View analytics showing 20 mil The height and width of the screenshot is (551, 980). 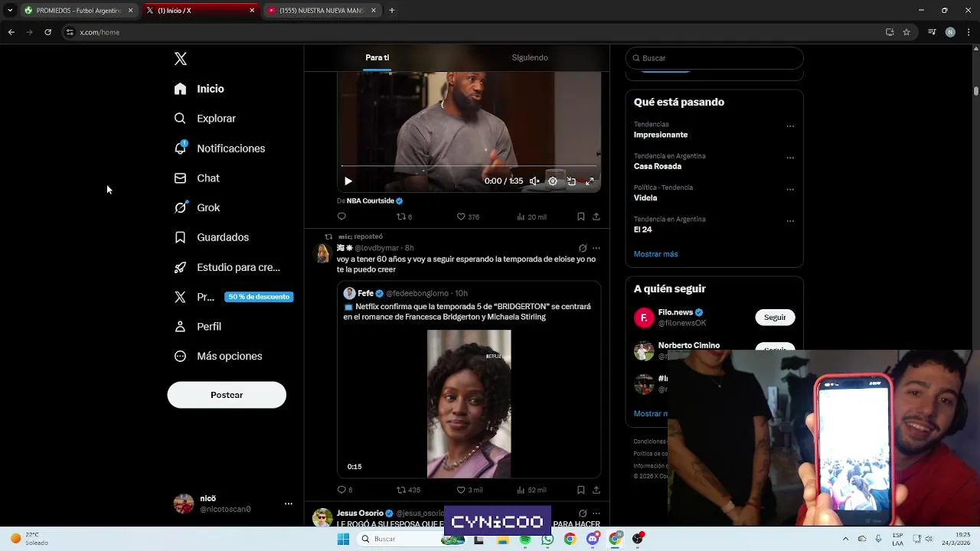click(x=531, y=217)
